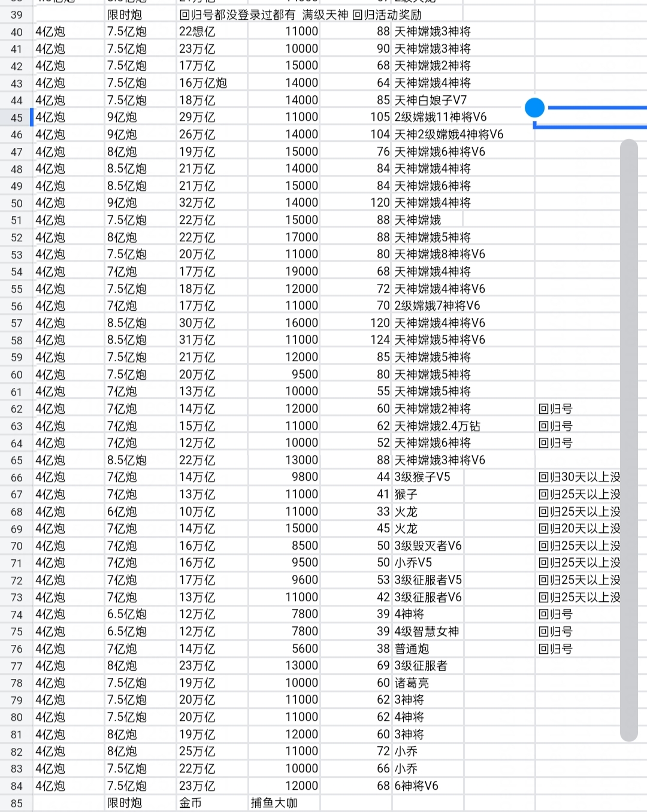Tap the blue selection handle circle
The width and height of the screenshot is (647, 812).
534,108
